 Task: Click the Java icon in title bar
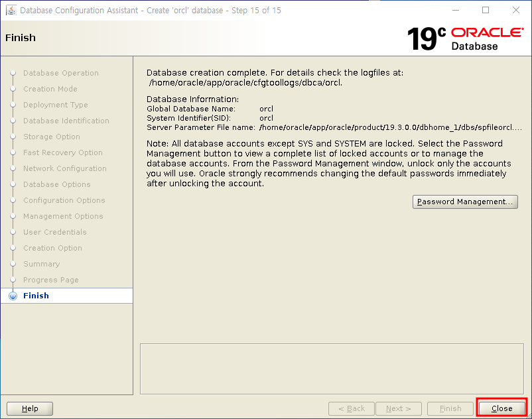click(11, 10)
